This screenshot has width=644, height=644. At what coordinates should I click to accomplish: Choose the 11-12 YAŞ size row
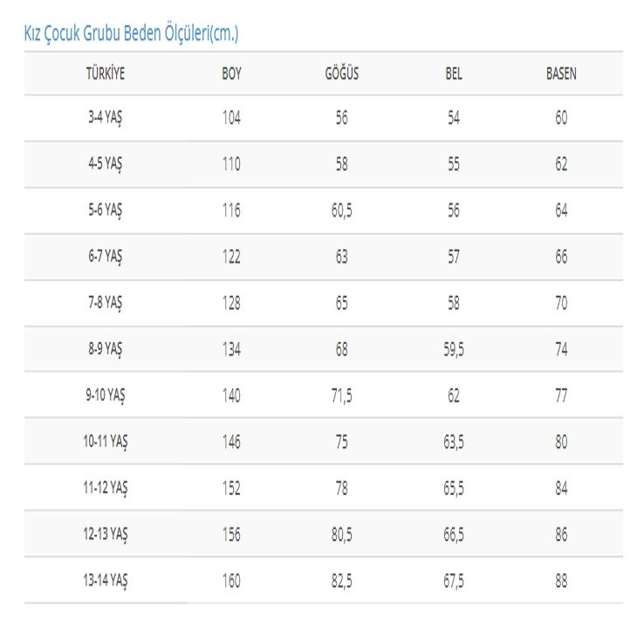(x=324, y=488)
